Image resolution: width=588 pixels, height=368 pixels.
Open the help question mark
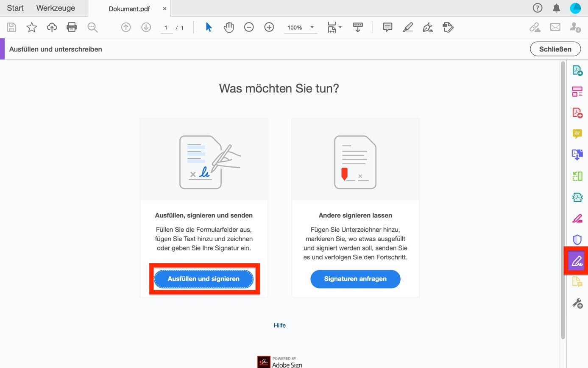(538, 8)
